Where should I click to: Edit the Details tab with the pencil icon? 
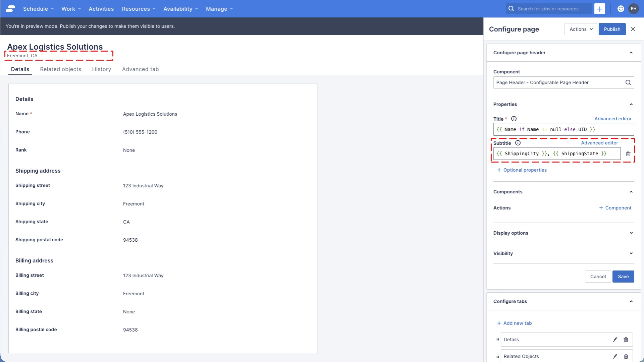pyautogui.click(x=615, y=340)
